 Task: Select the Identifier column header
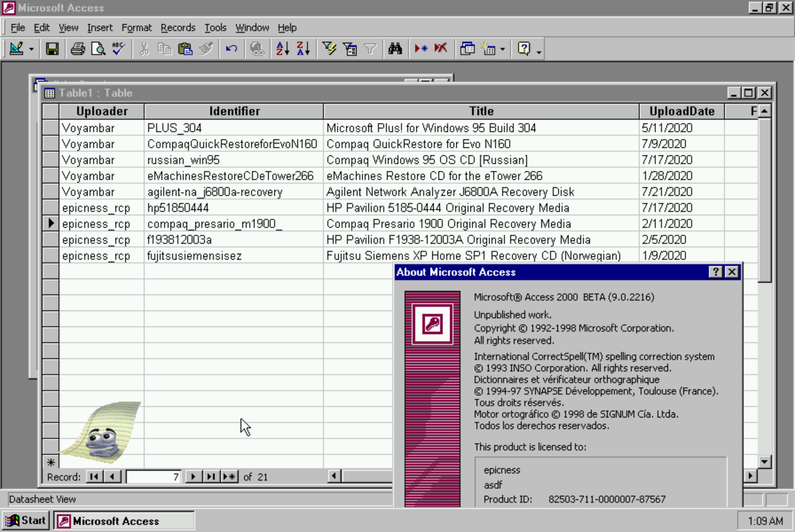[x=234, y=111]
